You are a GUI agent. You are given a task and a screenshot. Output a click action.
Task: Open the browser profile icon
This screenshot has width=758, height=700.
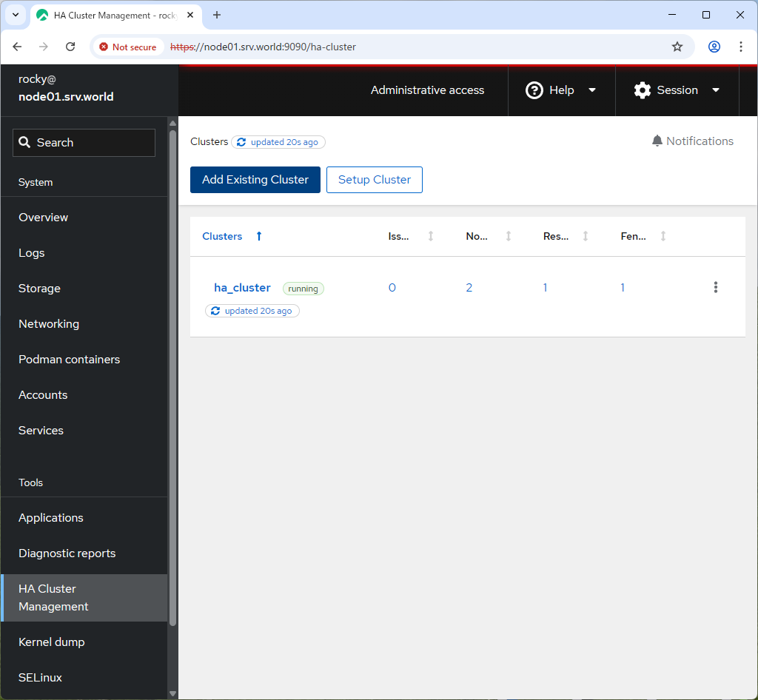pyautogui.click(x=714, y=46)
